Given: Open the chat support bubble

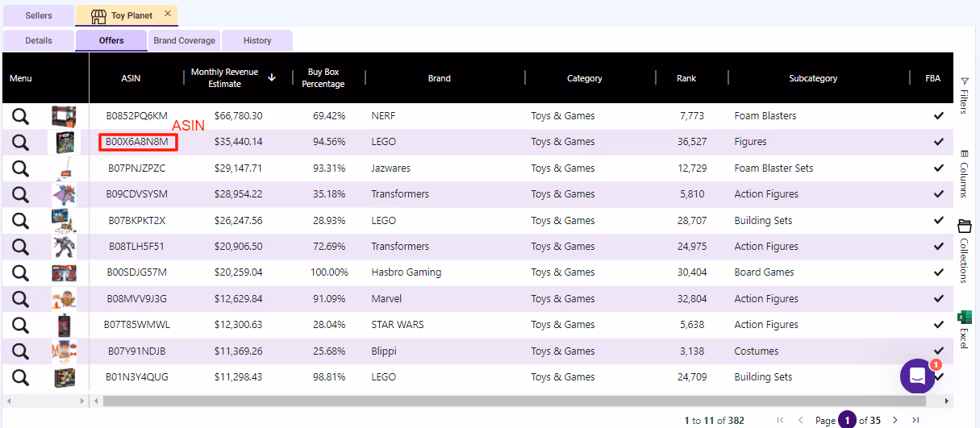Looking at the screenshot, I should pyautogui.click(x=917, y=376).
